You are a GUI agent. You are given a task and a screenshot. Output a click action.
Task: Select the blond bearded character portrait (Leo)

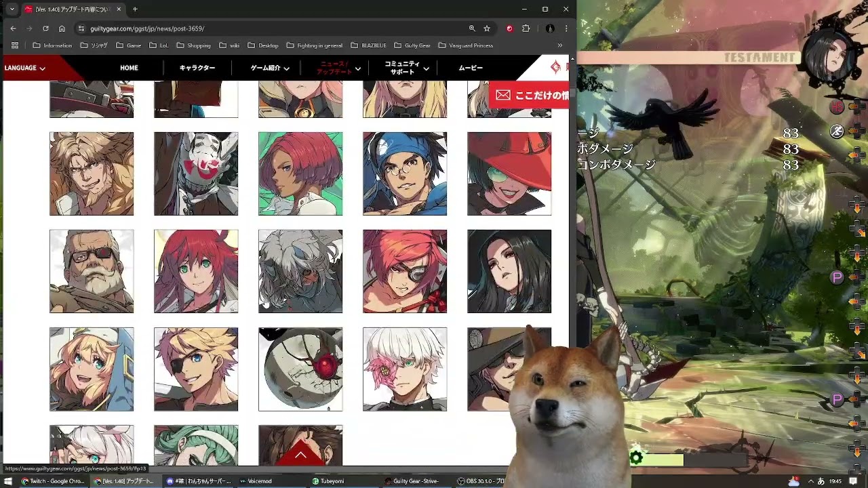coord(92,174)
